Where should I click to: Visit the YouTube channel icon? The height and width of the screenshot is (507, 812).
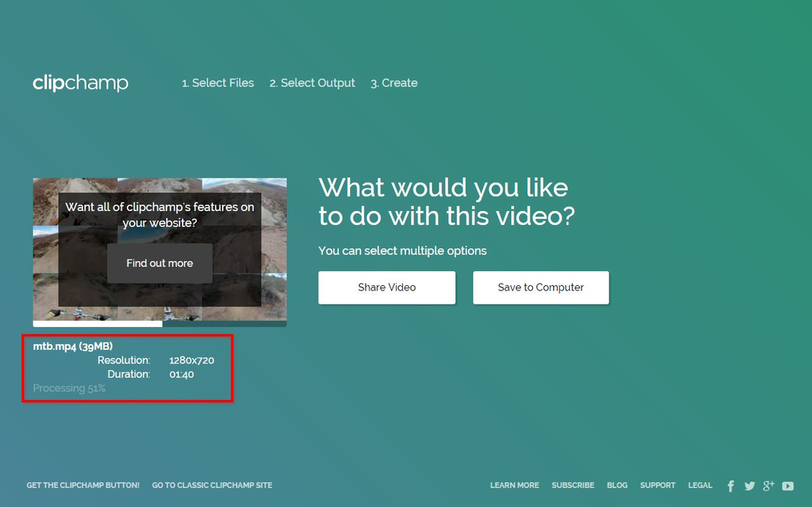[x=787, y=486]
